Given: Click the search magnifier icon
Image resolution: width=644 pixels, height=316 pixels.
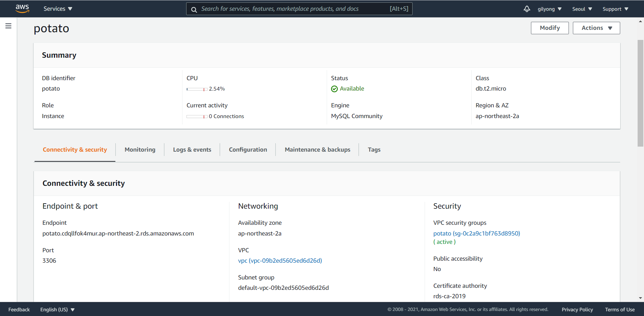Looking at the screenshot, I should point(194,9).
